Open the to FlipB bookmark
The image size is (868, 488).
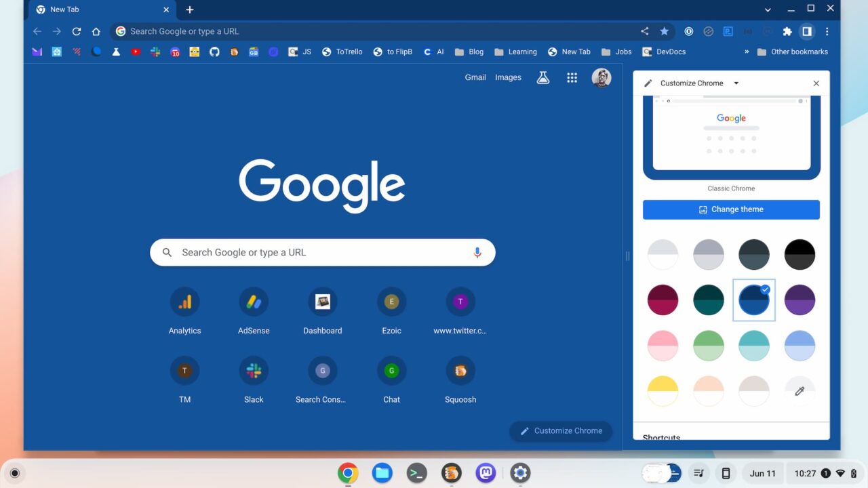pos(393,52)
